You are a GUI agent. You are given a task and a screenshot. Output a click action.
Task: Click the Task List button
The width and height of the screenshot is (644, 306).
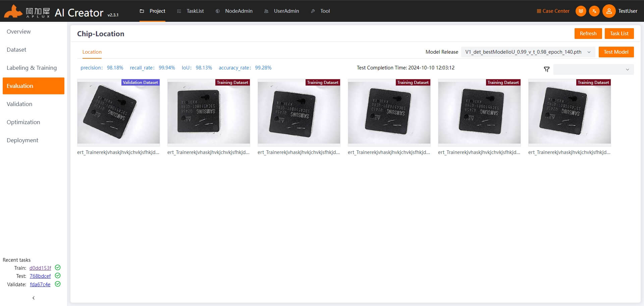(x=619, y=34)
